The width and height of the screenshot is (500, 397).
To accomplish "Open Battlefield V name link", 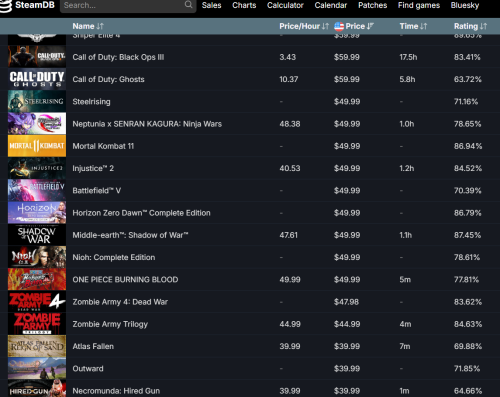I will click(x=97, y=191).
